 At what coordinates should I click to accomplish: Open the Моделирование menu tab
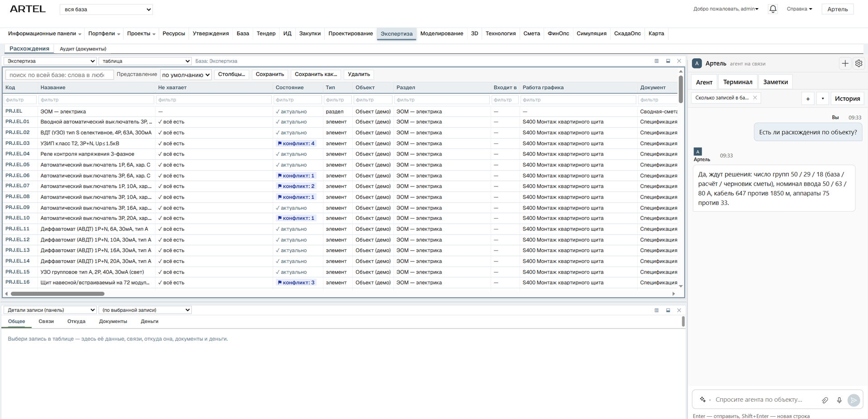pyautogui.click(x=441, y=33)
